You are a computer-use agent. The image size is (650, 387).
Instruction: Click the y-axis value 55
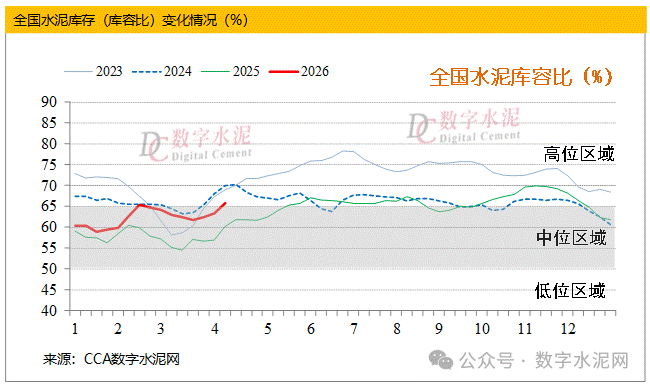49,248
